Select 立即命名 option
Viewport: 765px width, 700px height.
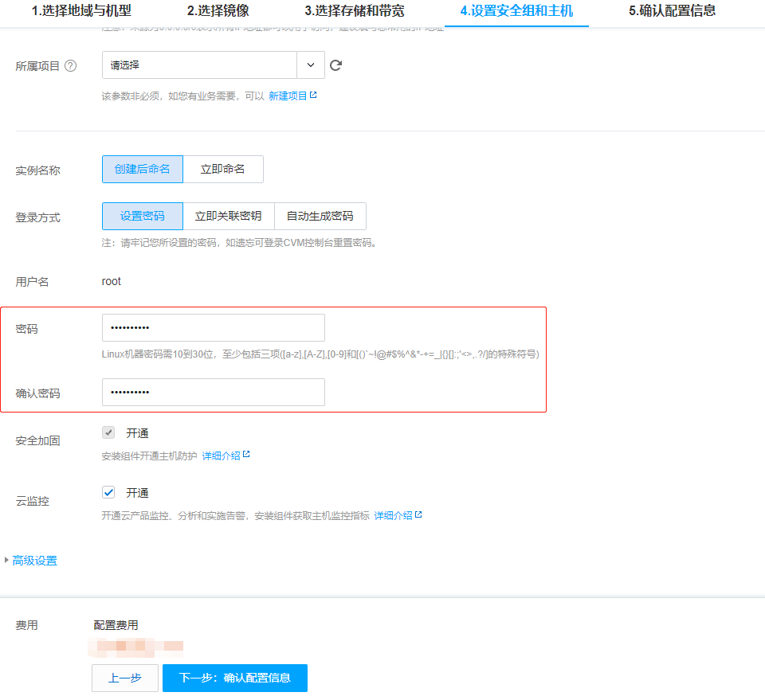(223, 169)
